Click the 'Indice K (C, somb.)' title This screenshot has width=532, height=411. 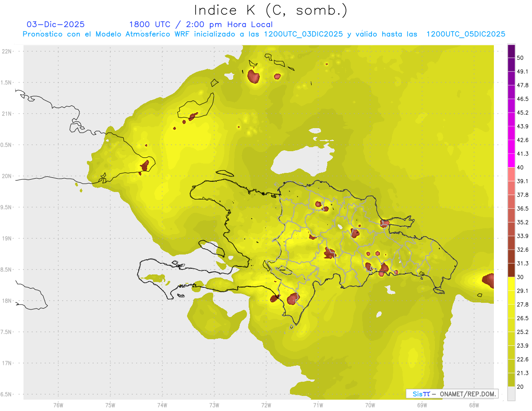270,10
